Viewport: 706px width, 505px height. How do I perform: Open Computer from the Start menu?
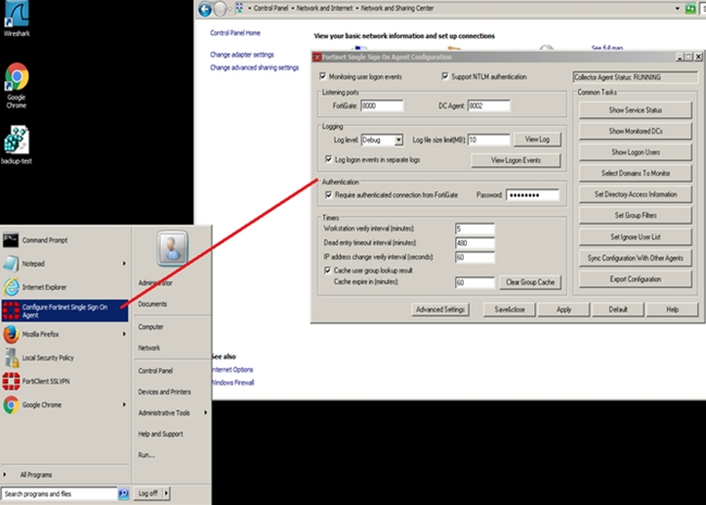151,327
